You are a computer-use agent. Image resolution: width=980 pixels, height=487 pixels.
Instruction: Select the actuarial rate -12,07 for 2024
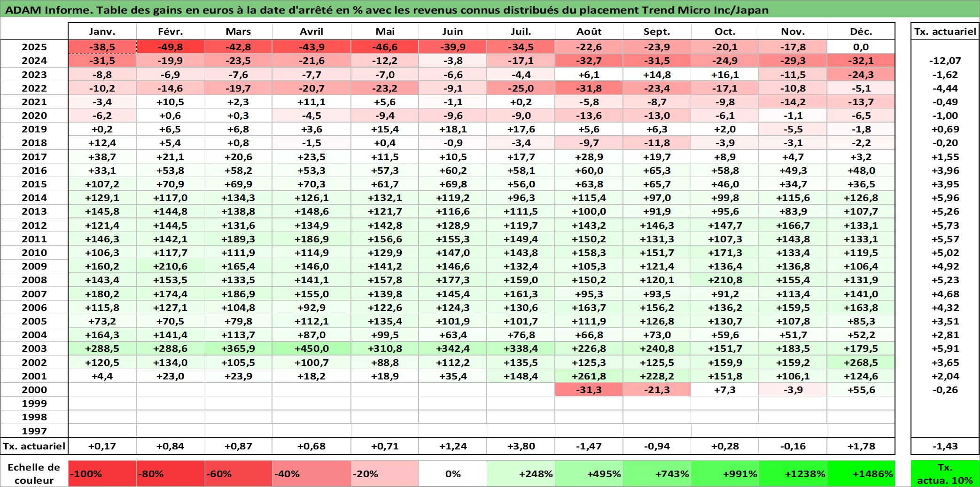945,61
